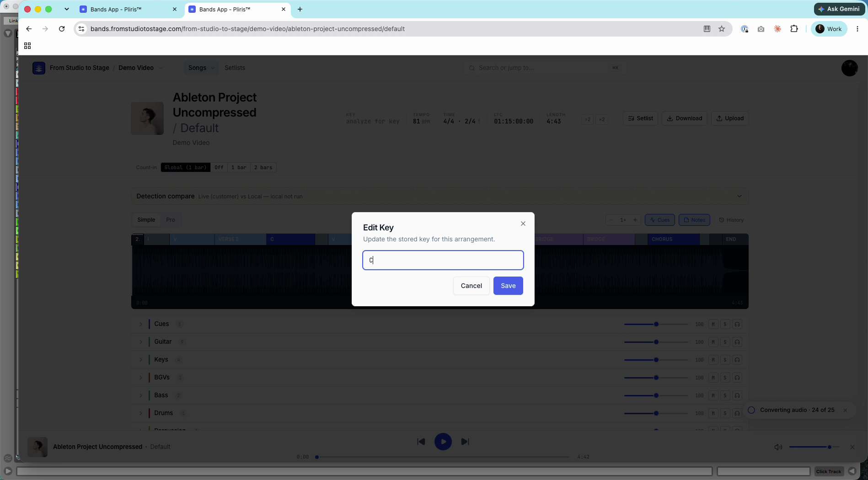Jump to the CHORUS section marker
This screenshot has width=868, height=480.
pyautogui.click(x=673, y=239)
